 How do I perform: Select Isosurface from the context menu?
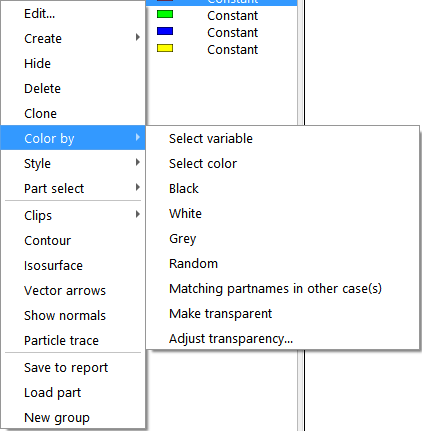point(73,265)
